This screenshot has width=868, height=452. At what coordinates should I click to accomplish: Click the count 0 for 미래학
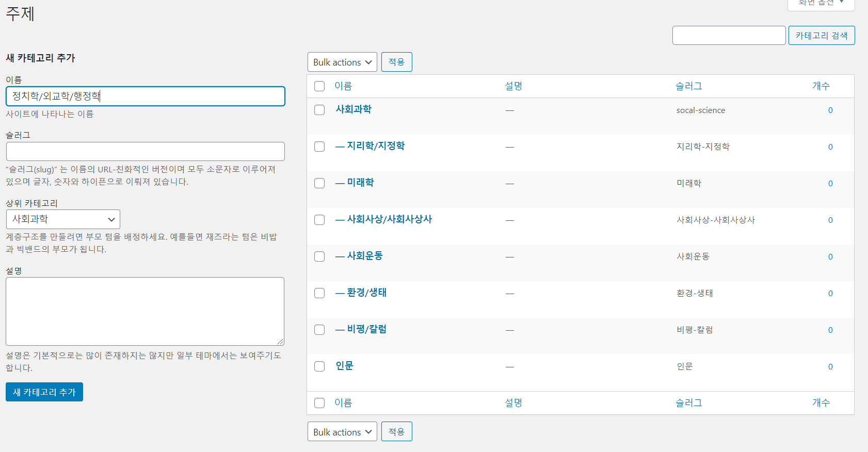(x=830, y=183)
